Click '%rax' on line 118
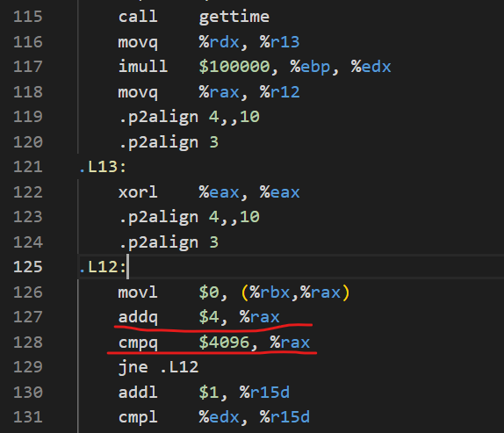 (219, 92)
